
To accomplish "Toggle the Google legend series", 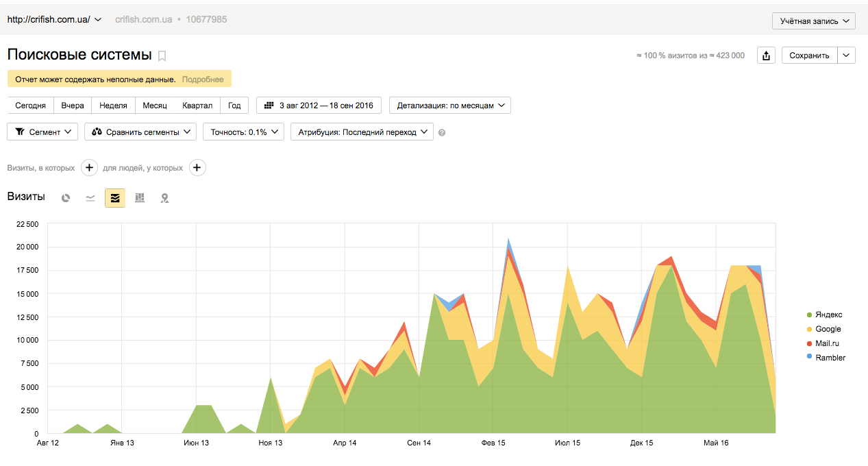I will point(823,329).
